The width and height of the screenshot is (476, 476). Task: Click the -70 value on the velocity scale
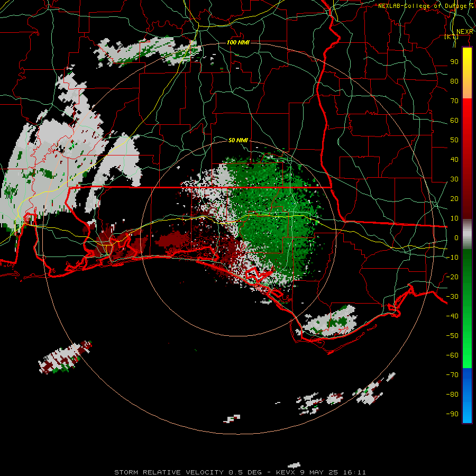pyautogui.click(x=452, y=375)
